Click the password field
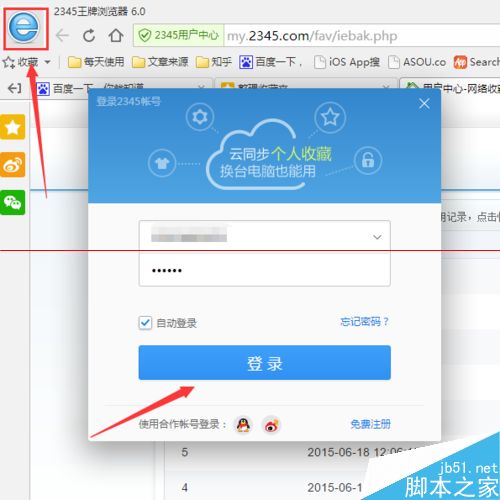 tap(265, 270)
